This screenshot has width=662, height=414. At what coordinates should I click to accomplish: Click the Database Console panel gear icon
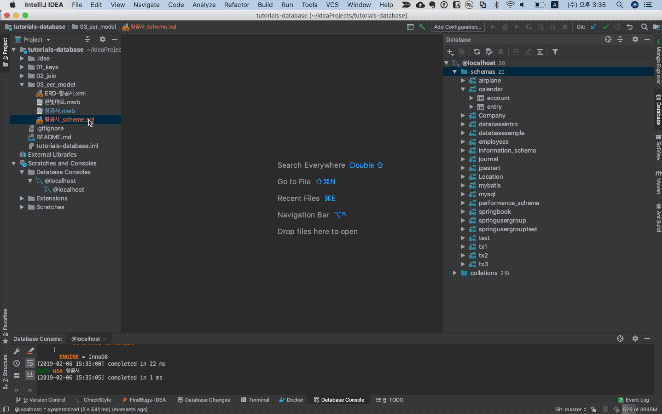pyautogui.click(x=635, y=338)
